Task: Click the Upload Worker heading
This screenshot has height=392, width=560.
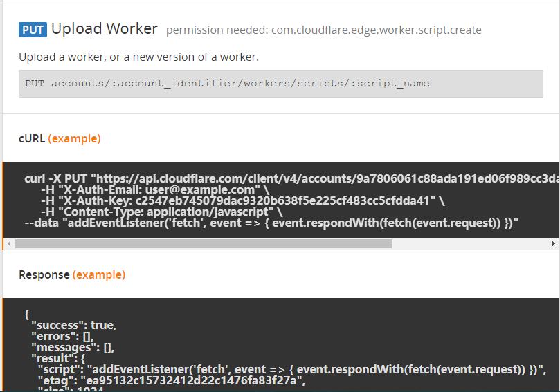Action: point(105,29)
